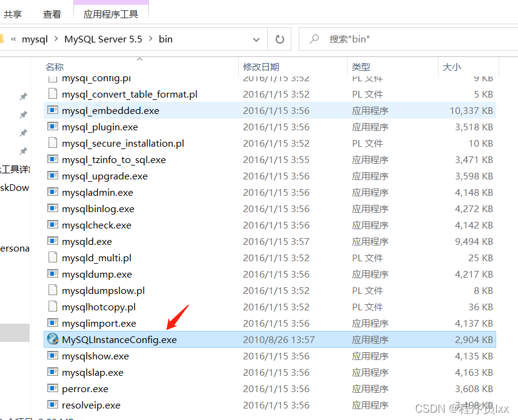Screen dimensions: 518x420
Task: Select the file name mysql_upgrade.exe
Action: pos(105,176)
